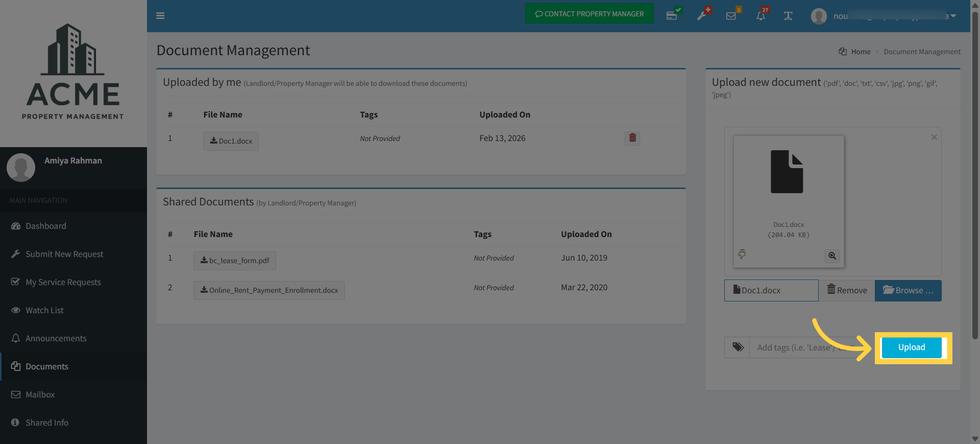Delete Doc1.docx with the trash icon
Image resolution: width=980 pixels, height=444 pixels.
click(632, 138)
